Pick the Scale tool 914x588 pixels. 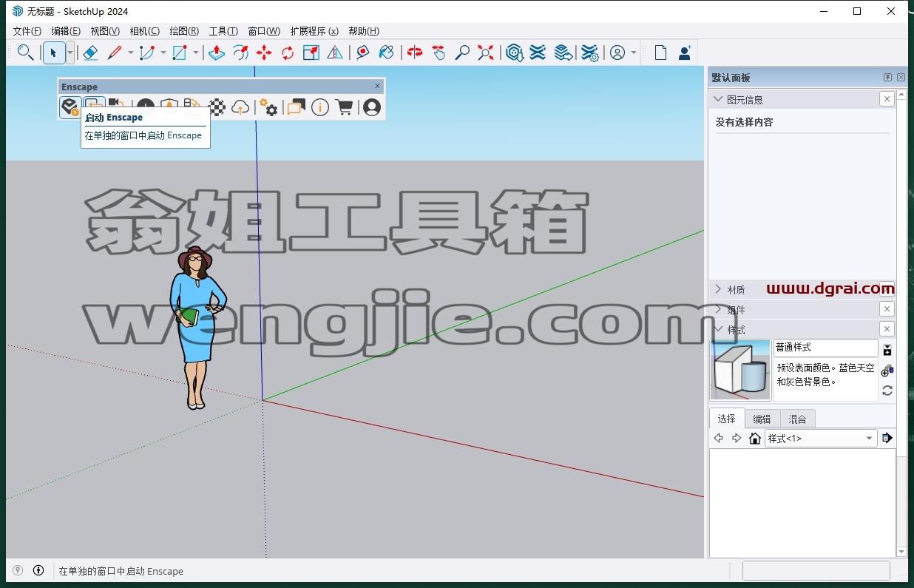pyautogui.click(x=311, y=53)
